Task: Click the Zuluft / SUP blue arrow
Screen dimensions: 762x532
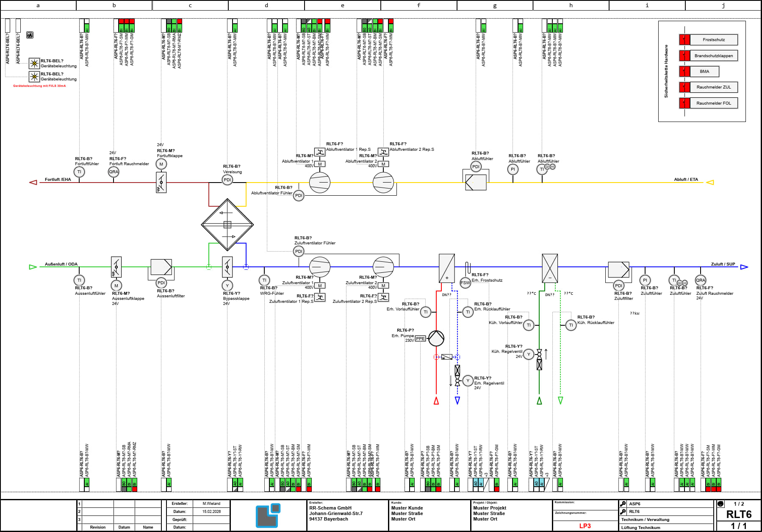Action: coord(744,267)
